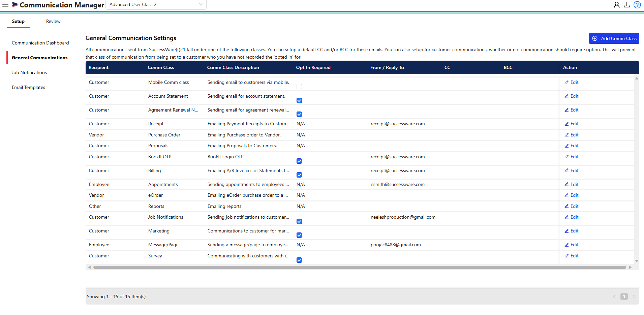Click the Message/Page comm class cell
Screen dimensions: 644x315
point(163,245)
